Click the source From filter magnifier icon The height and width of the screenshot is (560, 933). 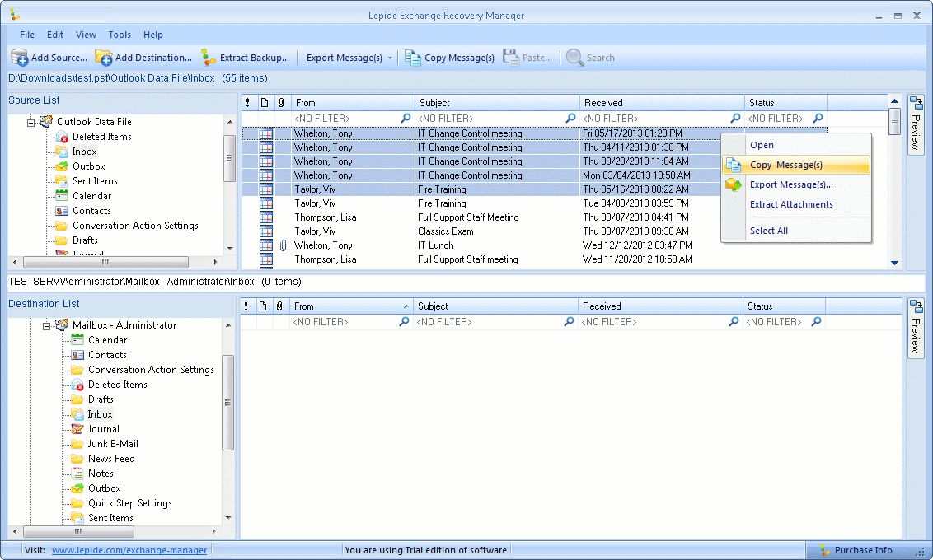406,119
